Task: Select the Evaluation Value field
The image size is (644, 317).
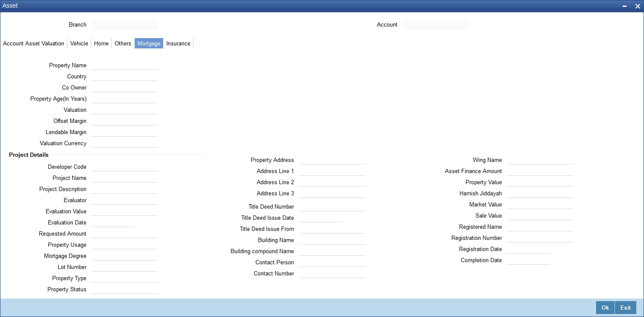Action: click(x=124, y=211)
